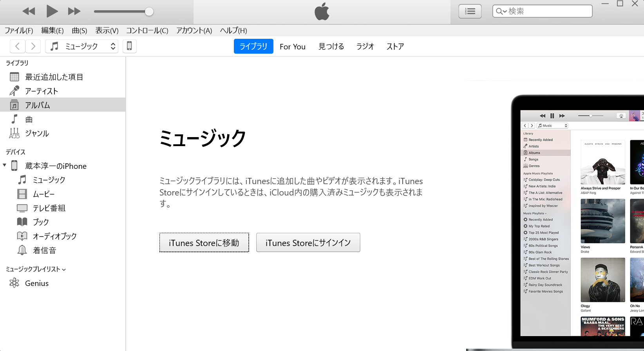Click the Genius atom icon

[x=14, y=283]
